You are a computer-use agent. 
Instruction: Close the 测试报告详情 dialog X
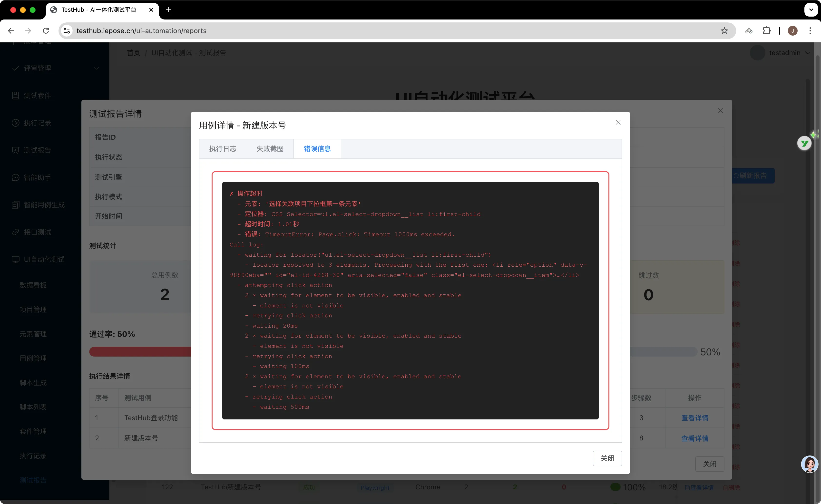(720, 111)
